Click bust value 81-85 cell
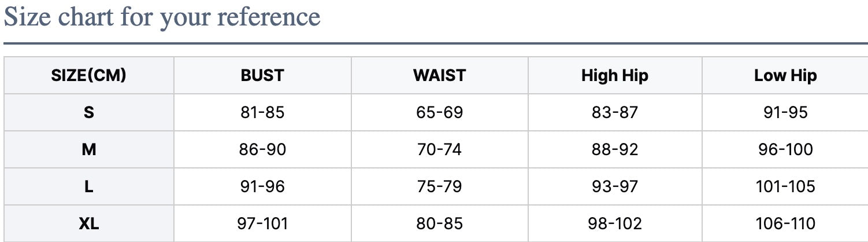 click(262, 112)
